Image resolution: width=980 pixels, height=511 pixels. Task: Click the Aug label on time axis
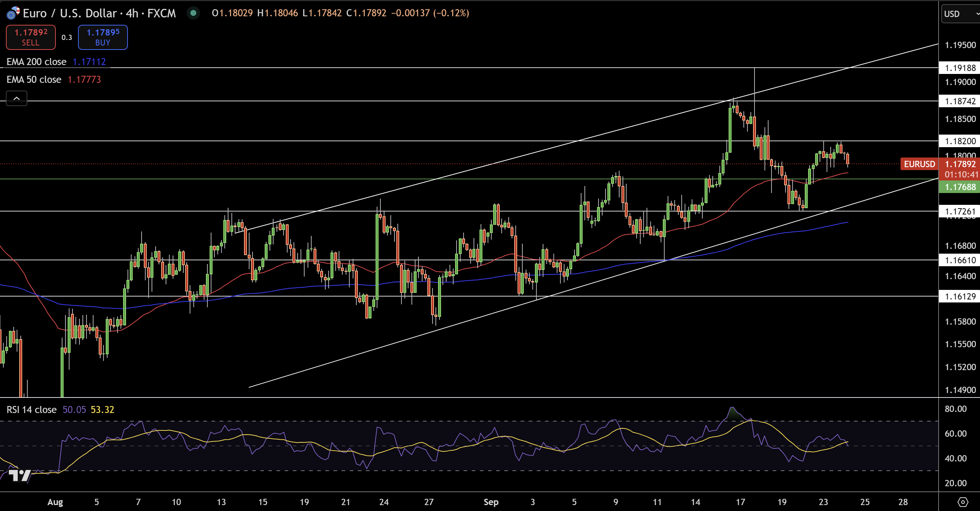(x=55, y=502)
